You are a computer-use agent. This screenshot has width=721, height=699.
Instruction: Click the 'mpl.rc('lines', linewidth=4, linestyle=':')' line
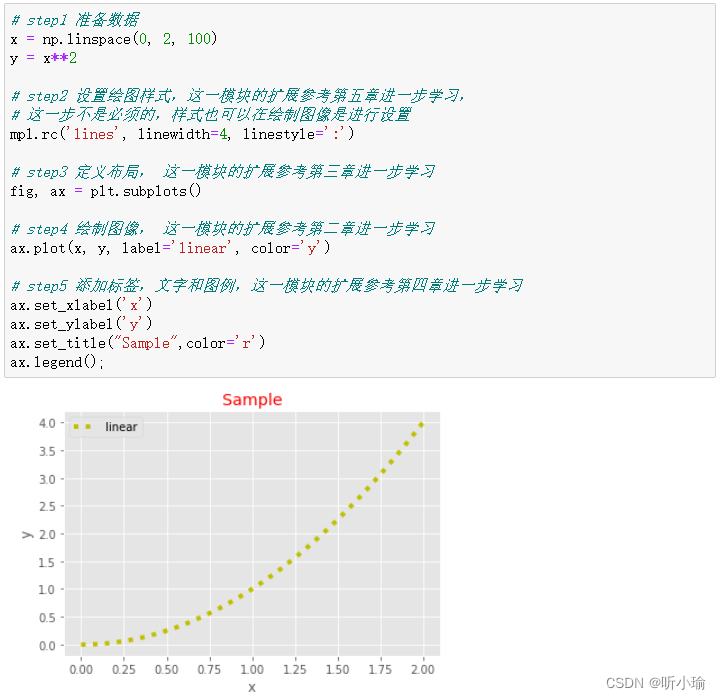(x=182, y=134)
